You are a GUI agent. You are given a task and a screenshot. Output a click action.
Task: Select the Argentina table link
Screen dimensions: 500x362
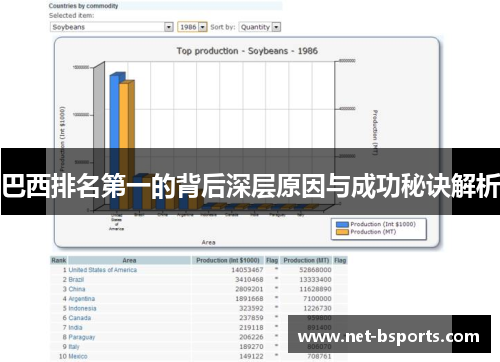[x=82, y=299]
